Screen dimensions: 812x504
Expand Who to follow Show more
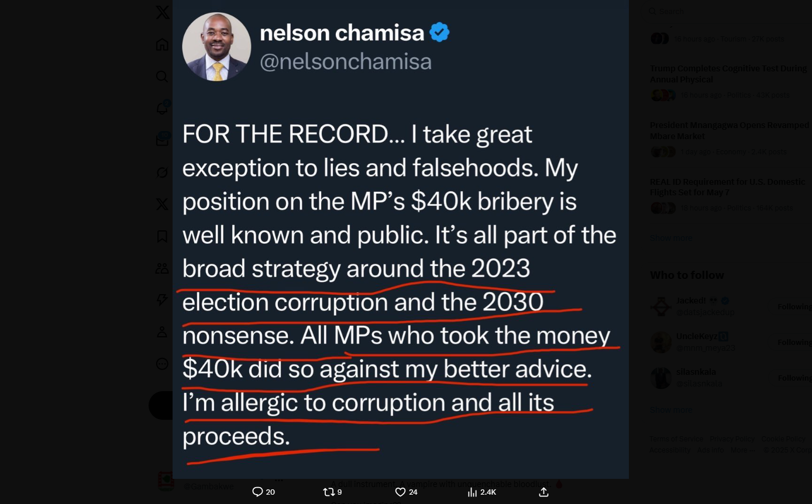[670, 410]
